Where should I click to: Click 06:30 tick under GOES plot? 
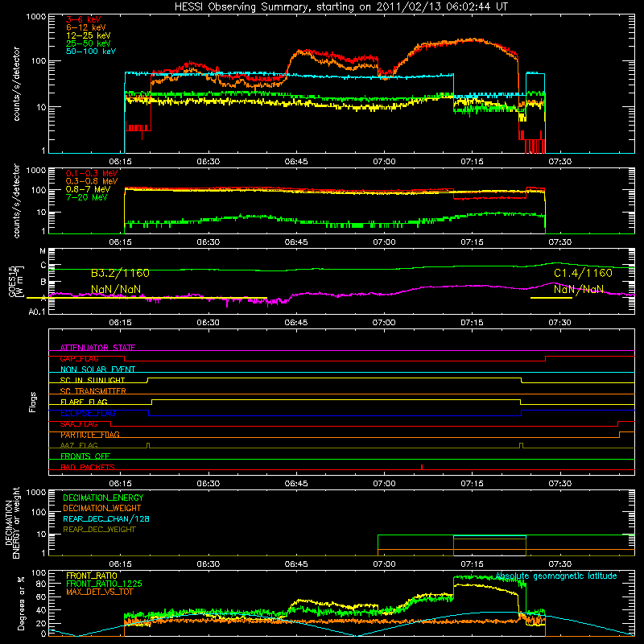pos(208,323)
